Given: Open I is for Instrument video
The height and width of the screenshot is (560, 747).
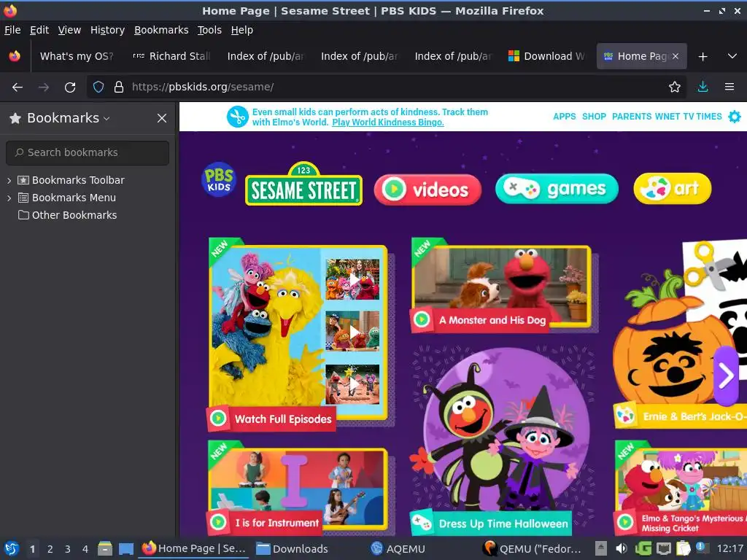Looking at the screenshot, I should [x=298, y=488].
